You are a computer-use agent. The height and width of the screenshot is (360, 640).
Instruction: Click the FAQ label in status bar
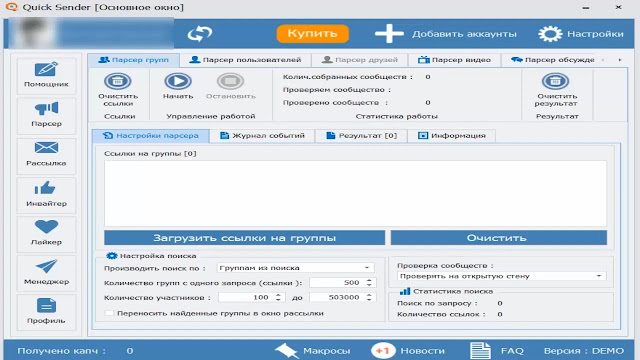(x=512, y=351)
